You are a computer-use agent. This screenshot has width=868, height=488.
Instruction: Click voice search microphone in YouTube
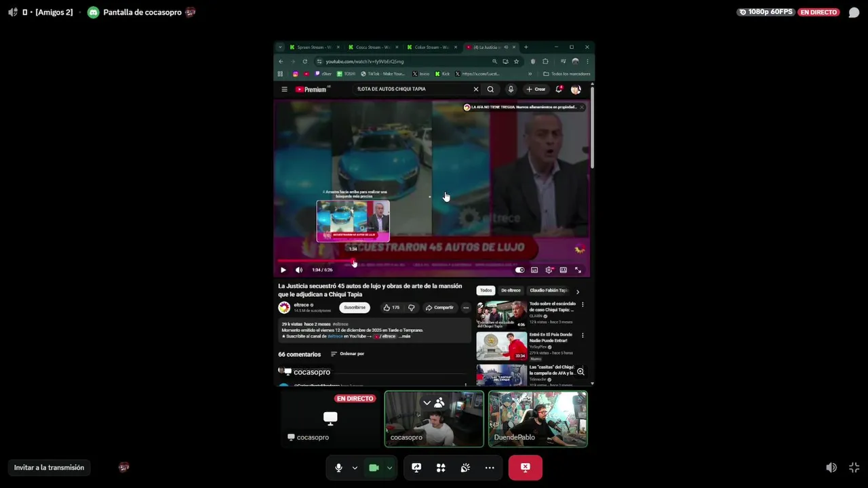[511, 89]
